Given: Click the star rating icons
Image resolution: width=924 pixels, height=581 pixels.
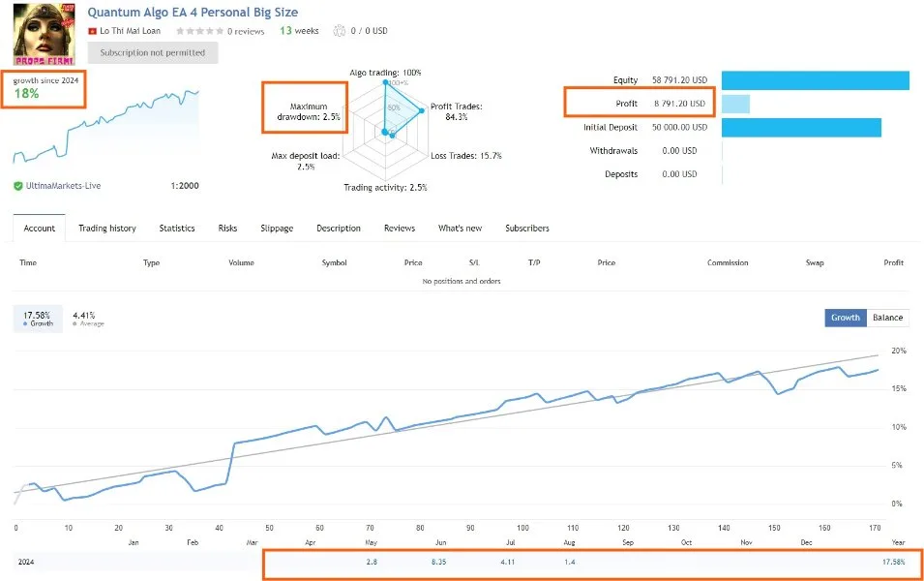Looking at the screenshot, I should pos(199,31).
